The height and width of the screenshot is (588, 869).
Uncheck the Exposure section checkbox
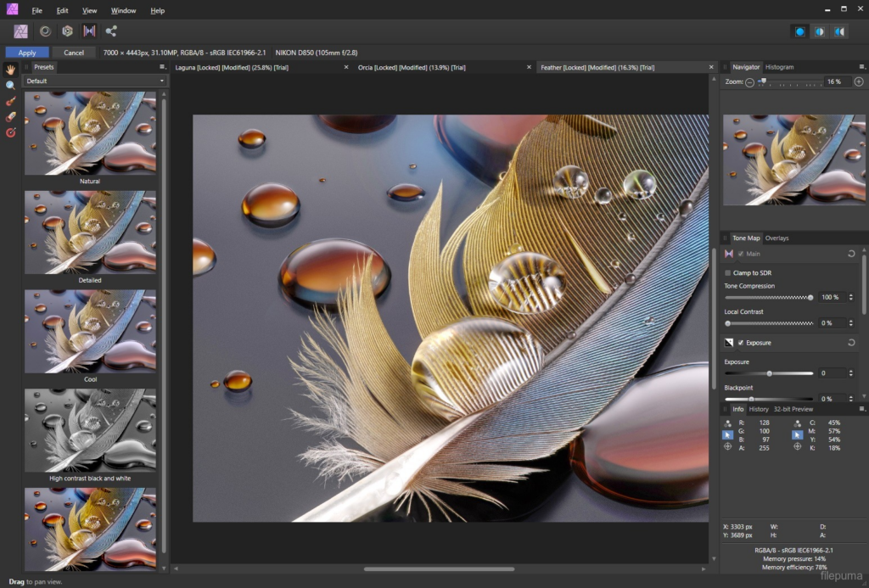tap(740, 343)
